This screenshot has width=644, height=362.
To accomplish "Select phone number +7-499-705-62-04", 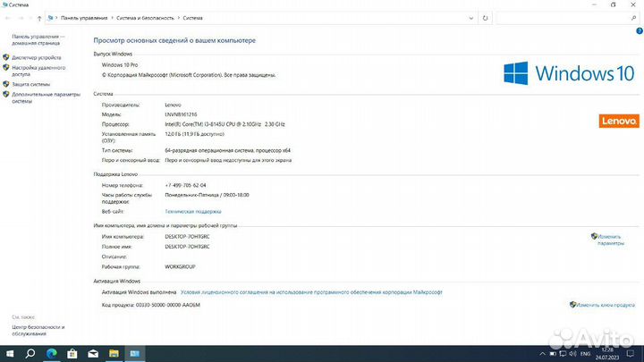I will (x=185, y=185).
